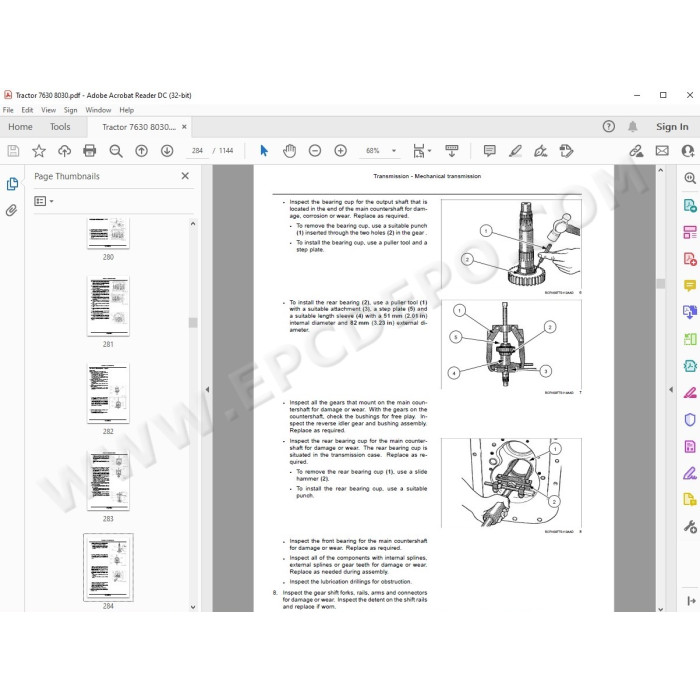
Task: Open the Attachments paperclip panel
Action: (12, 210)
